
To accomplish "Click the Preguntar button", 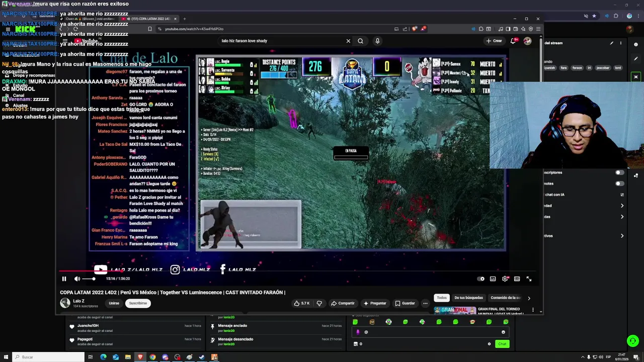I will pyautogui.click(x=375, y=303).
